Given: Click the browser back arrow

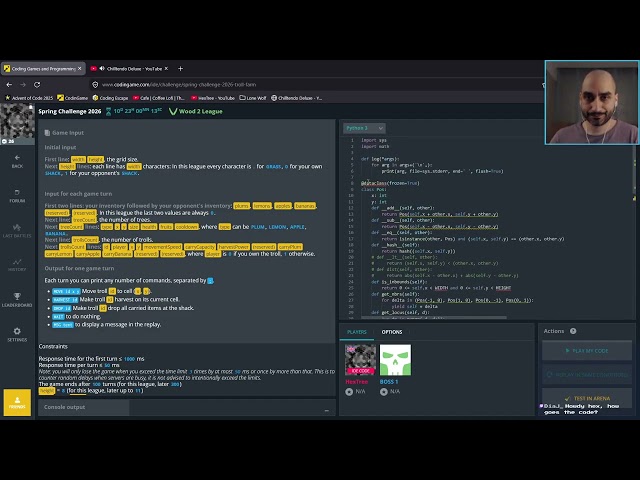Looking at the screenshot, I should tap(9, 84).
